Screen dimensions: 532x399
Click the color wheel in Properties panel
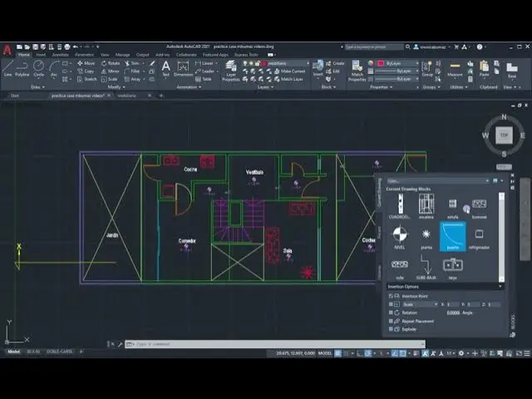point(371,63)
